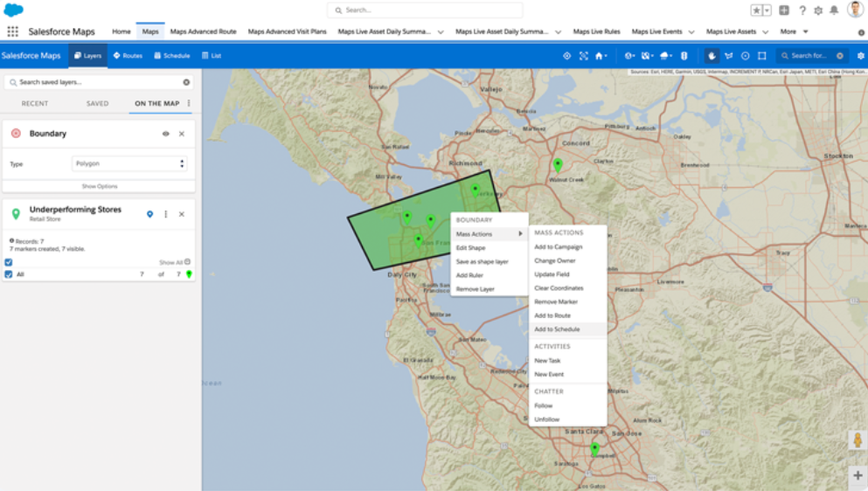Open the user profile avatar
Screen dimensions: 868x491
click(x=856, y=9)
